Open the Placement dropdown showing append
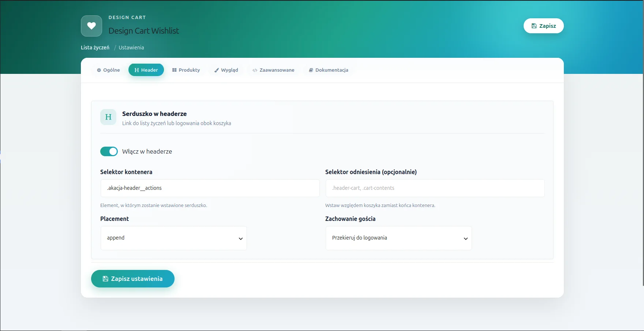Viewport: 644px width, 331px height. coord(174,238)
